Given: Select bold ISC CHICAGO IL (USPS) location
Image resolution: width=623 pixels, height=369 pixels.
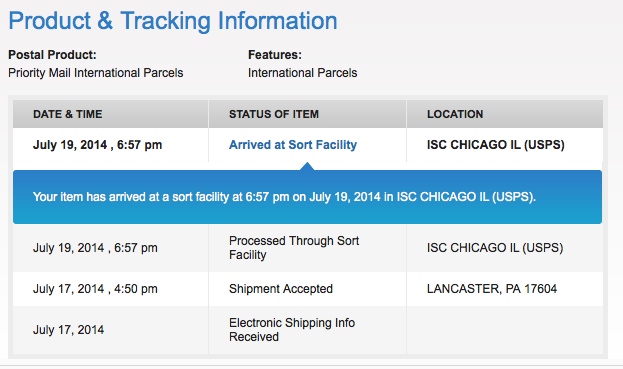Looking at the screenshot, I should coord(495,145).
